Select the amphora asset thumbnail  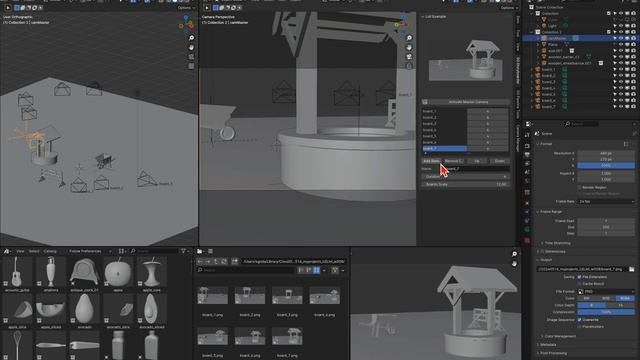51,272
